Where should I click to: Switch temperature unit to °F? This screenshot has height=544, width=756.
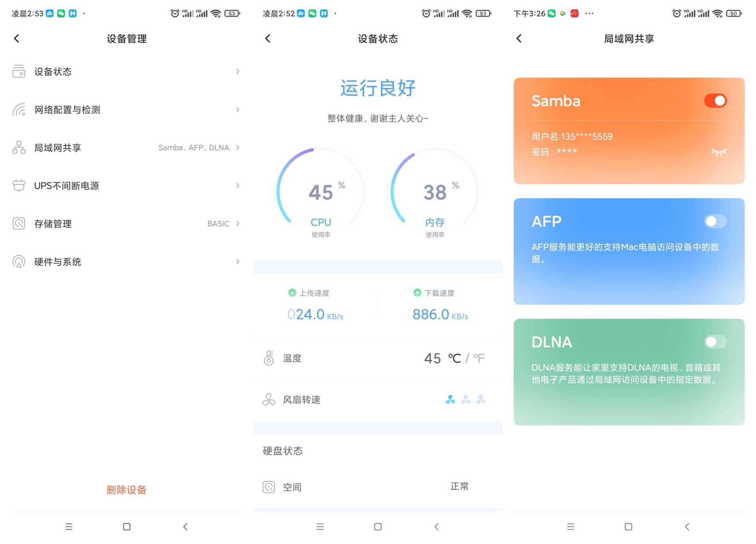coord(479,358)
